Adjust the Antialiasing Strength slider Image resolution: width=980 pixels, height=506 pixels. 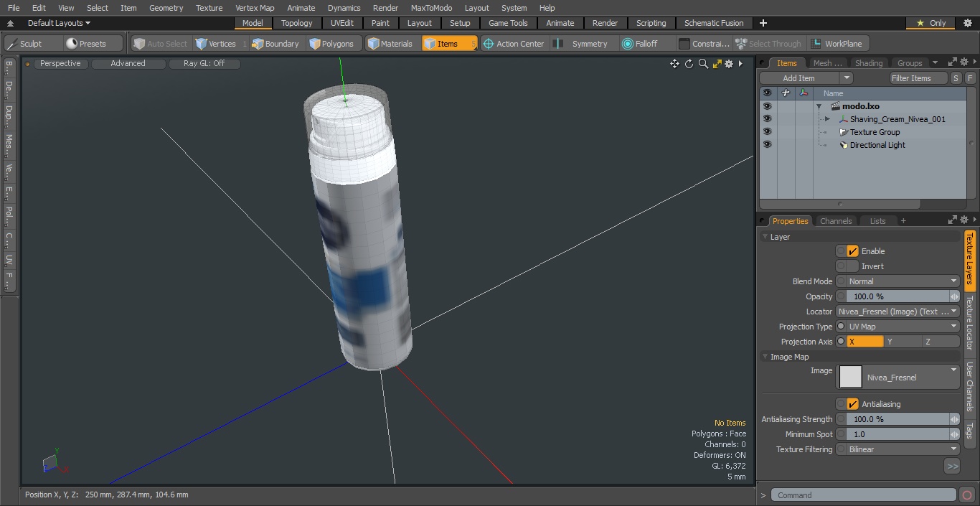tap(897, 419)
